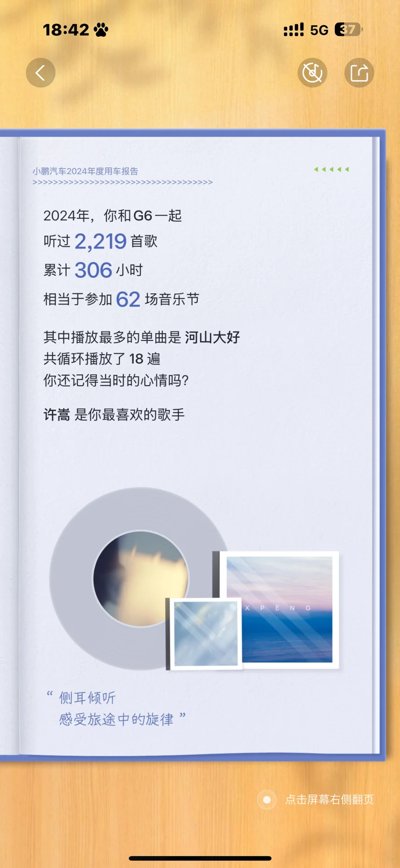Screen dimensions: 400x868
Task: Open the share export icon
Action: 359,73
